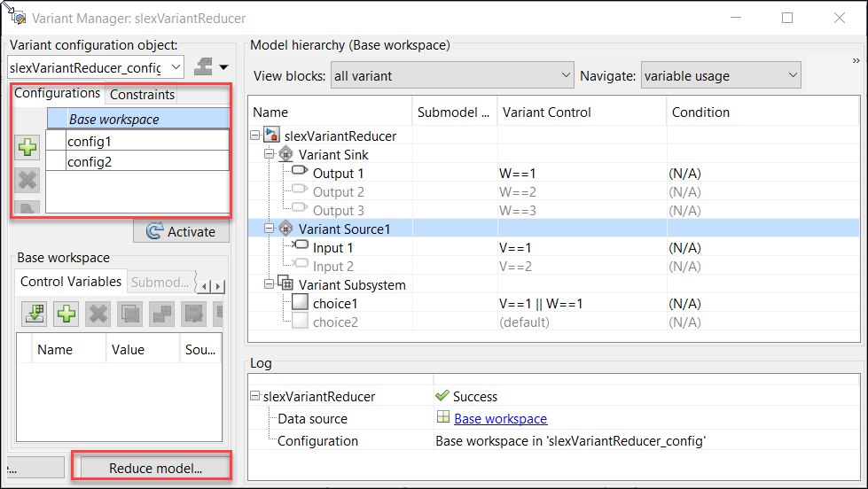
Task: Switch to the Constraints tab
Action: point(141,94)
